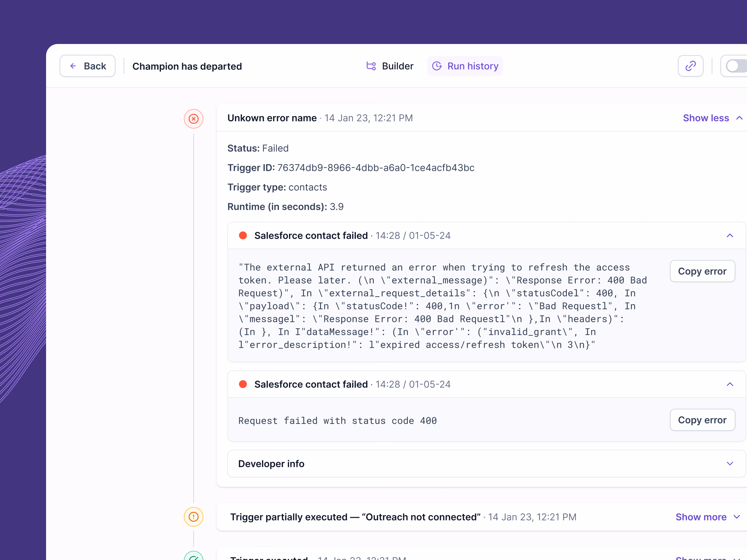Click the orange partial execution warning icon
Viewport: 747px width, 560px height.
pos(194,517)
